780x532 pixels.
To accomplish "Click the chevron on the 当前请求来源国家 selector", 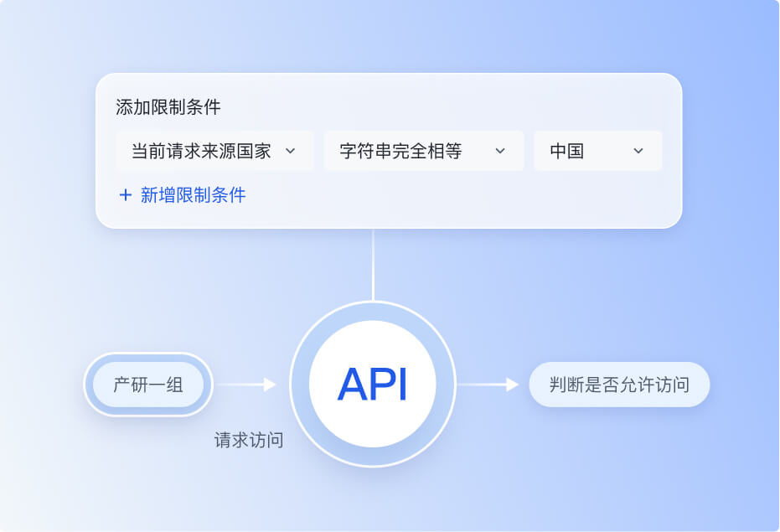I will point(292,152).
